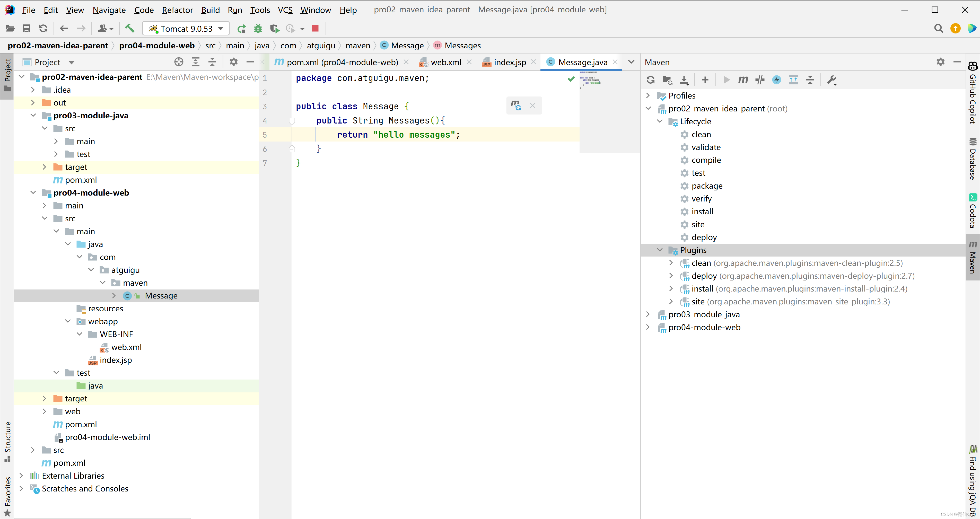The width and height of the screenshot is (980, 519).
Task: Add Maven project with plus icon
Action: point(705,80)
